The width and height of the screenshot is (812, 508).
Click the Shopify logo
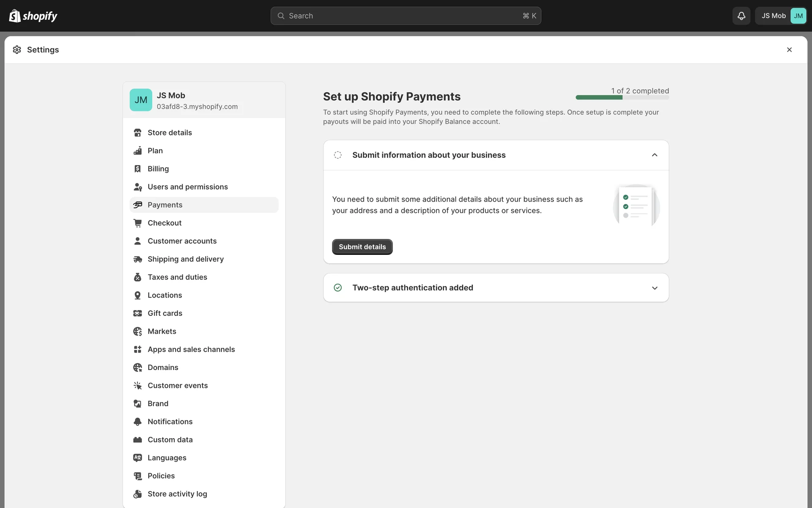33,16
